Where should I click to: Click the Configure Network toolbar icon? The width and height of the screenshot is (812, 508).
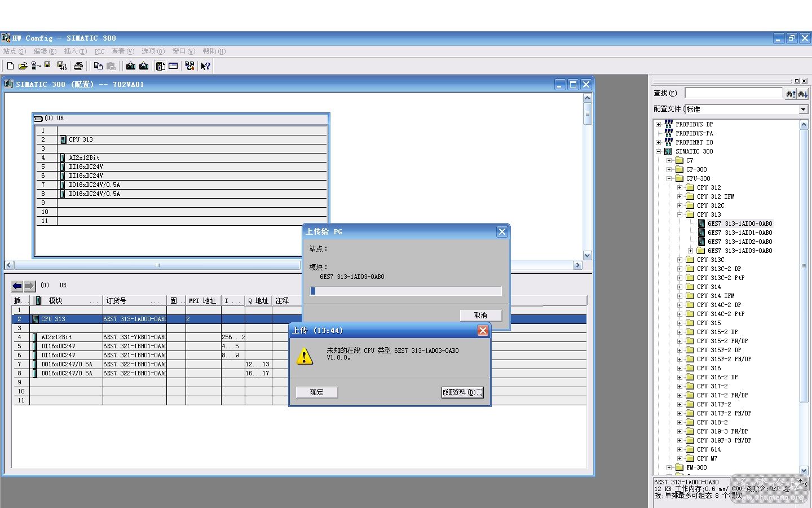189,66
